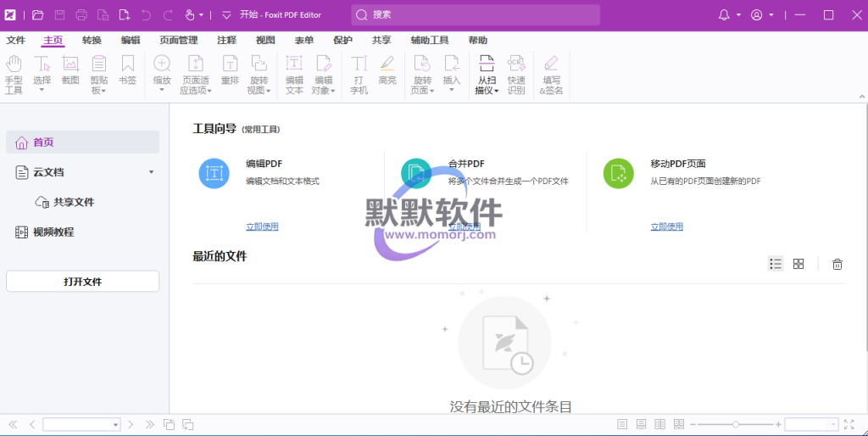Toggle full screen mode in the status bar
This screenshot has height=436, width=868.
coord(849,424)
